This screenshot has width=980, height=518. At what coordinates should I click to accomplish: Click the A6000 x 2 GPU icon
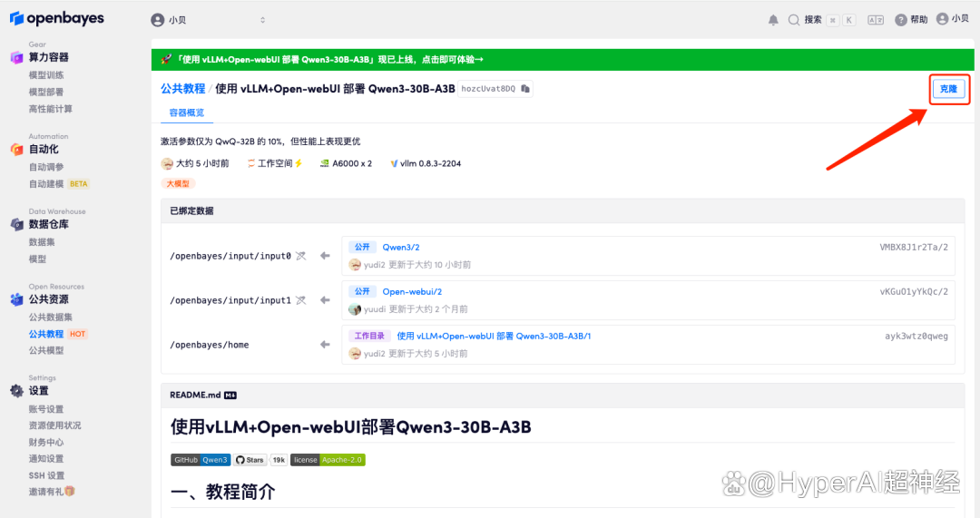tap(324, 163)
